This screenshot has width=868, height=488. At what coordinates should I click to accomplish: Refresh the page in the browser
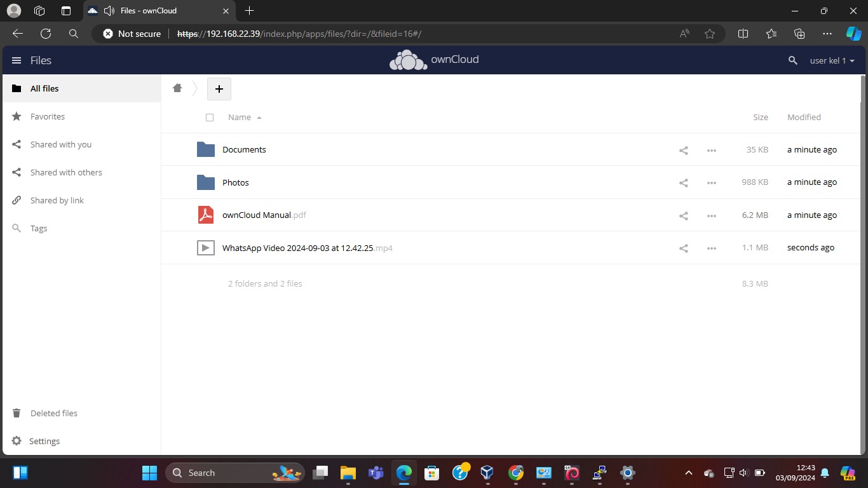coord(46,34)
